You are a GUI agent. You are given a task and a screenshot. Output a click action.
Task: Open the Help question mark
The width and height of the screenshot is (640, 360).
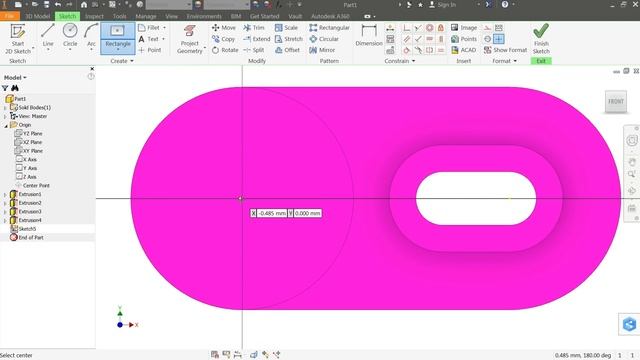pyautogui.click(x=505, y=4)
